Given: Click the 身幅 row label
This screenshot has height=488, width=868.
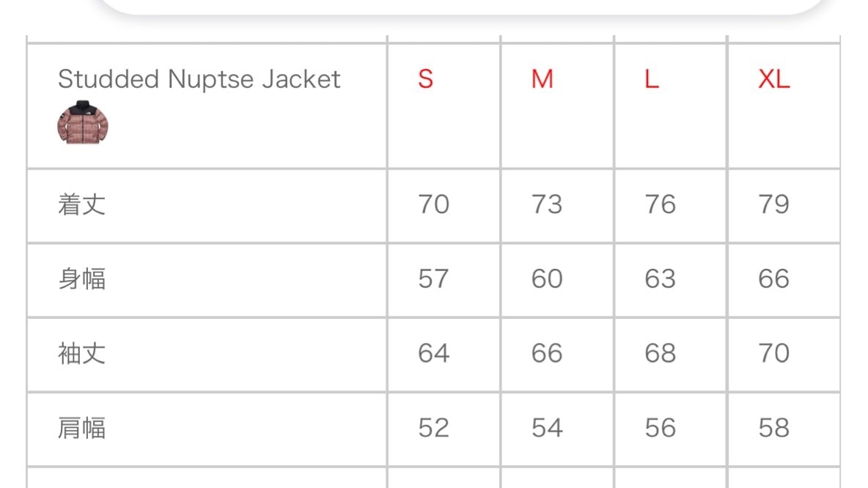Looking at the screenshot, I should [x=81, y=278].
